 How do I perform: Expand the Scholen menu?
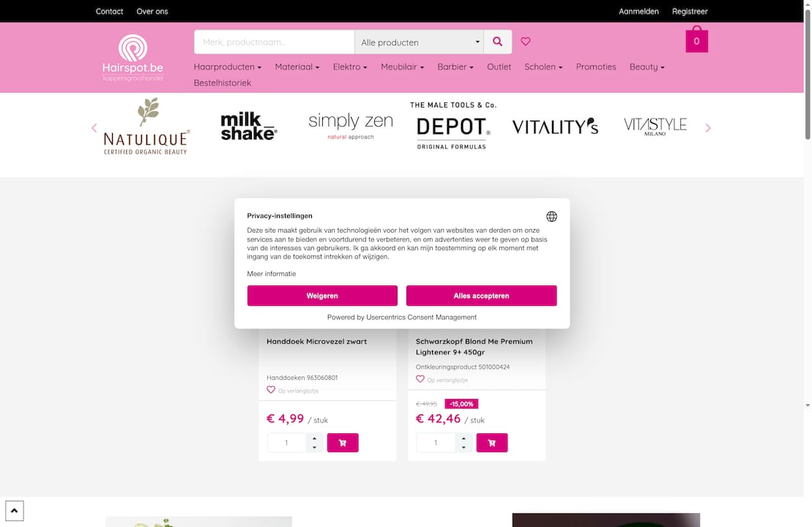(x=543, y=67)
